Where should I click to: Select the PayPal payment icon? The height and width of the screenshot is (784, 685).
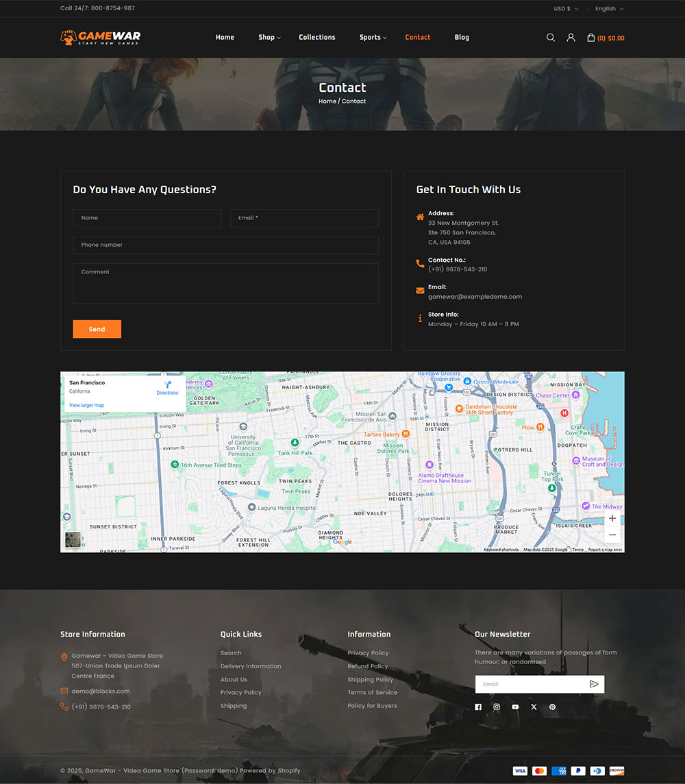(x=578, y=771)
